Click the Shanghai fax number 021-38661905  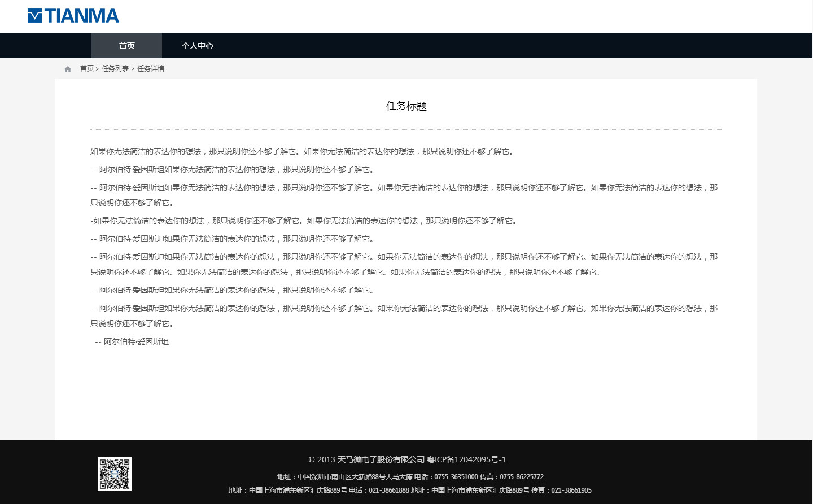coord(571,490)
